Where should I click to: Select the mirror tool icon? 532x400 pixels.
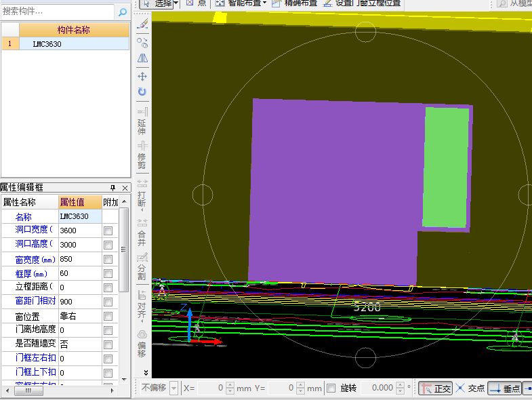142,58
